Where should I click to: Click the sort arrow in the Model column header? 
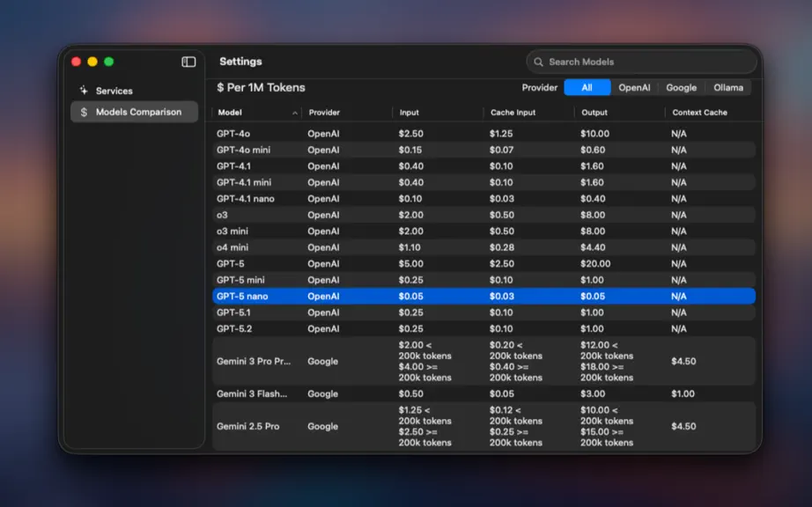tap(295, 113)
